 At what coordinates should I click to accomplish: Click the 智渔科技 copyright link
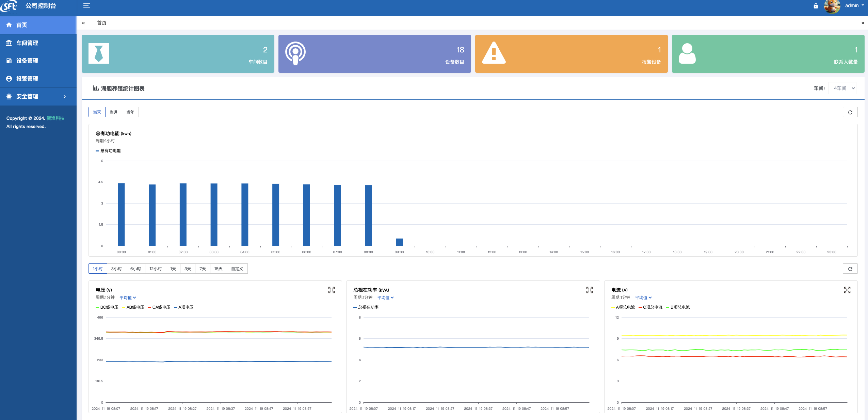click(x=55, y=118)
